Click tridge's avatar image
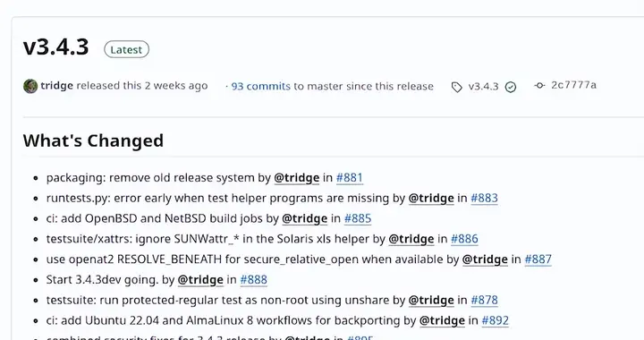 pyautogui.click(x=30, y=86)
